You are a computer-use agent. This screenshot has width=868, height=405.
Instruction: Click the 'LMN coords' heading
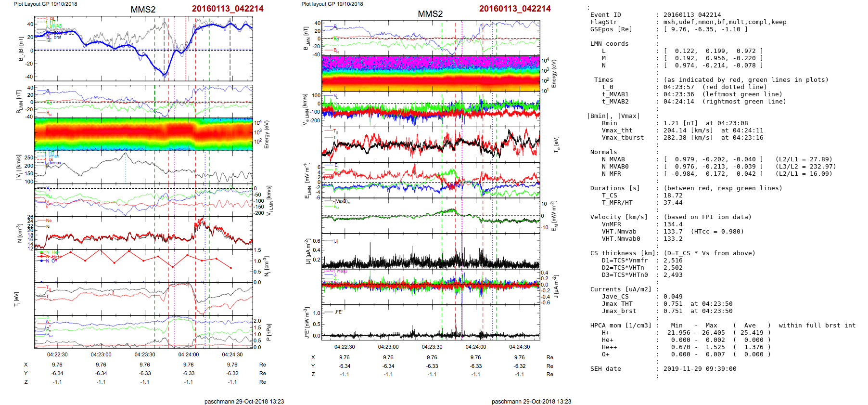[x=609, y=44]
